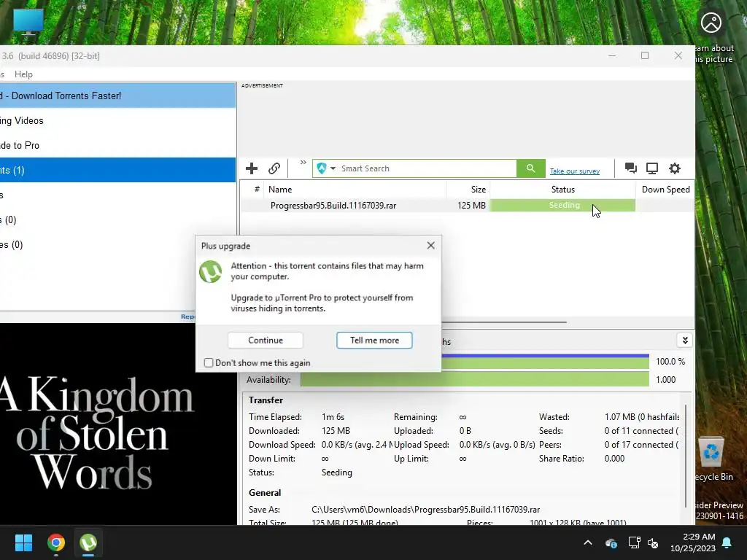Image resolution: width=747 pixels, height=560 pixels.
Task: Collapse the detail pane with double-chevron button
Action: [x=684, y=340]
